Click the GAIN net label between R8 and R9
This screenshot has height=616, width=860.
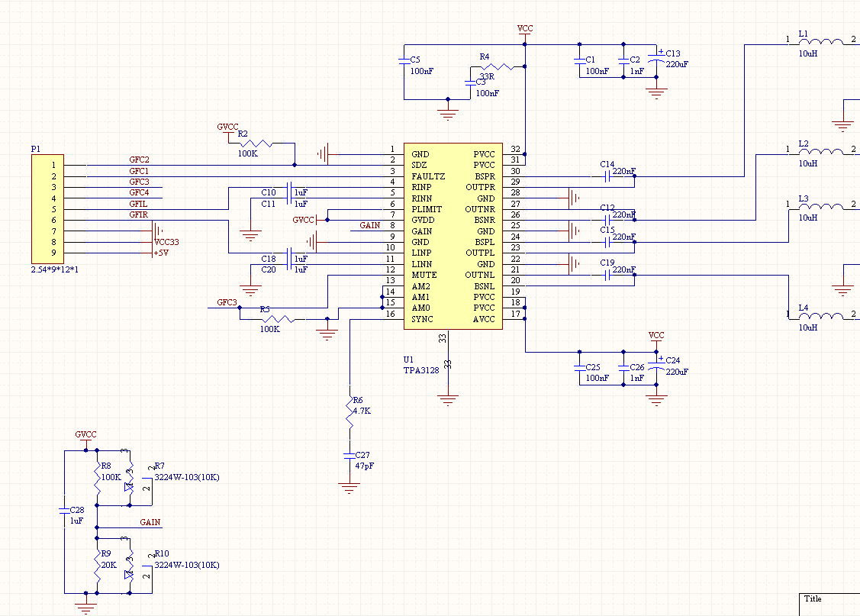[x=150, y=522]
